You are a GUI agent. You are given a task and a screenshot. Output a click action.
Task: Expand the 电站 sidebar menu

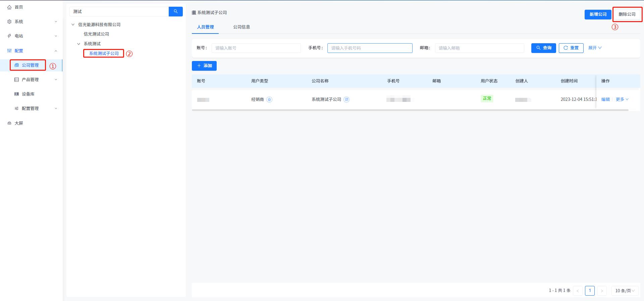pyautogui.click(x=32, y=36)
